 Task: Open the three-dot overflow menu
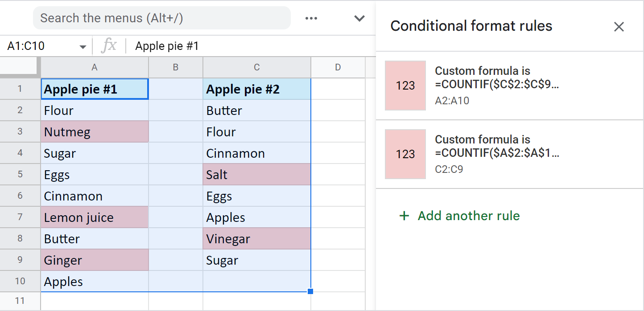(311, 18)
